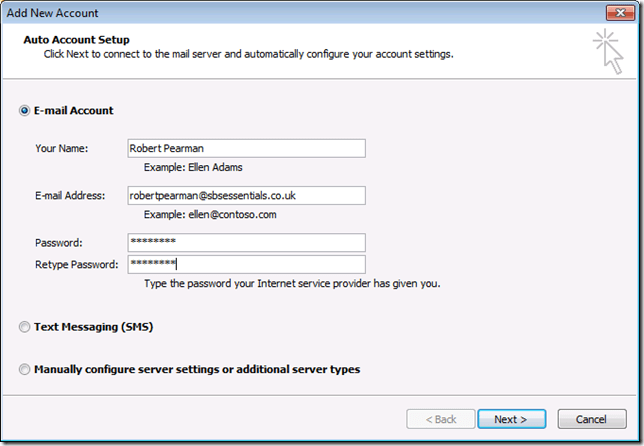The width and height of the screenshot is (644, 446).
Task: Click the Auto Account Setup heading
Action: 76,40
